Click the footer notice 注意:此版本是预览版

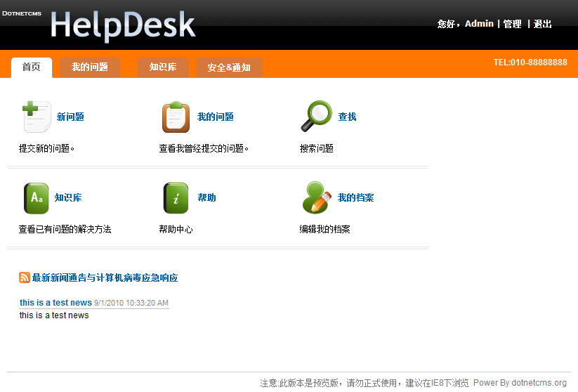[299, 383]
